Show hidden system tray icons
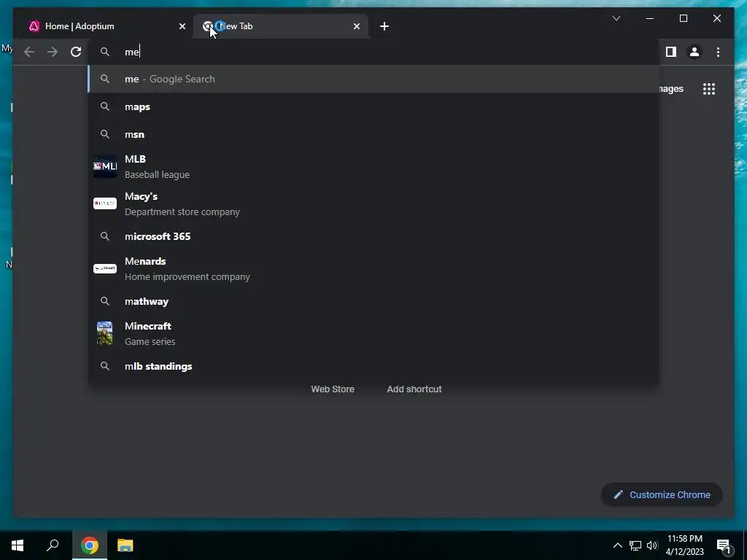This screenshot has width=747, height=560. coord(617,545)
